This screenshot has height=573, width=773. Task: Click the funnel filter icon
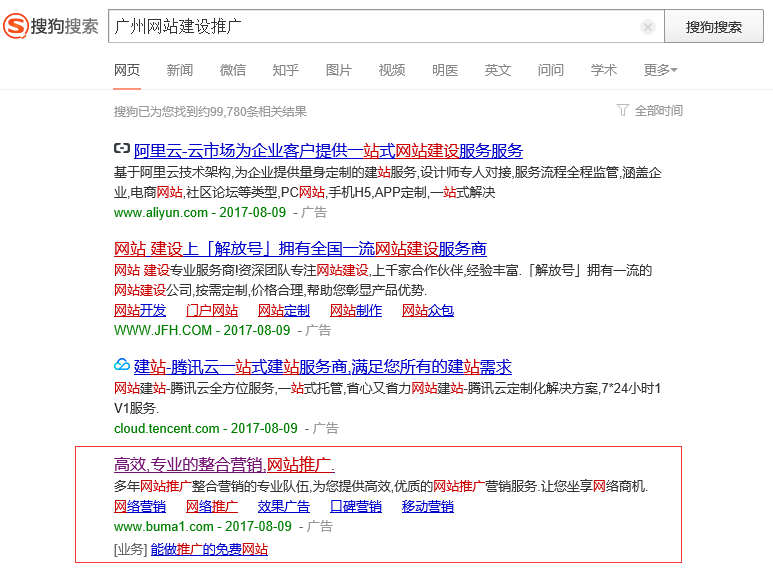click(623, 110)
